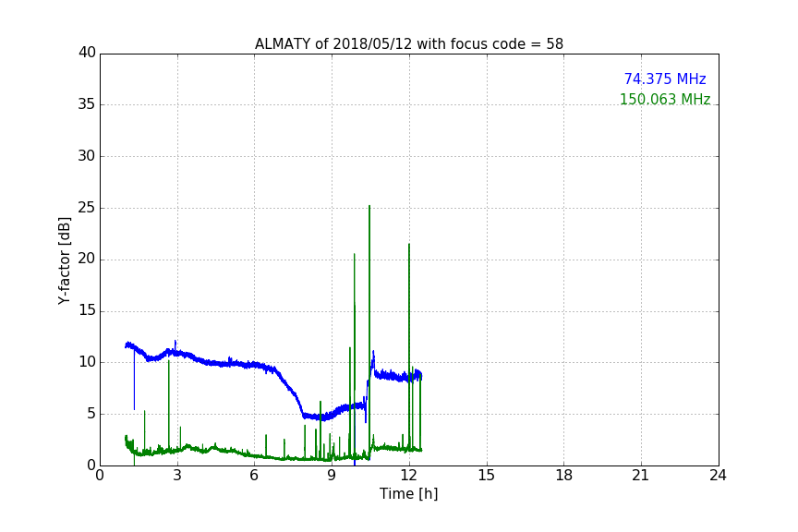Click the x-axis tick label '9'
The image size is (798, 532).
[x=332, y=476]
